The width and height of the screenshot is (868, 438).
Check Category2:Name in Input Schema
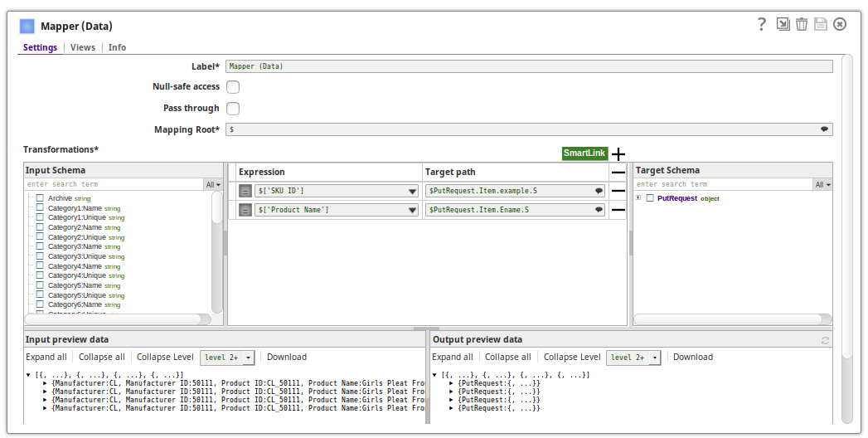pos(40,227)
